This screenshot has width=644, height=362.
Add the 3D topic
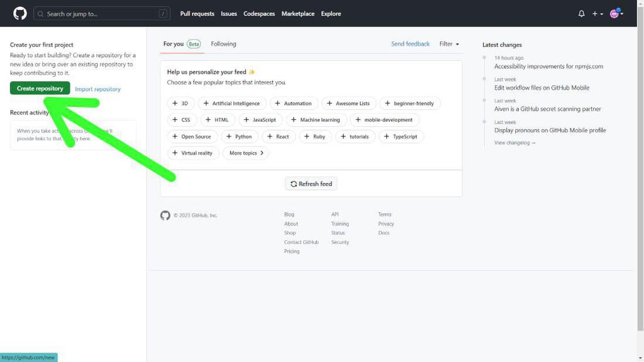(180, 104)
